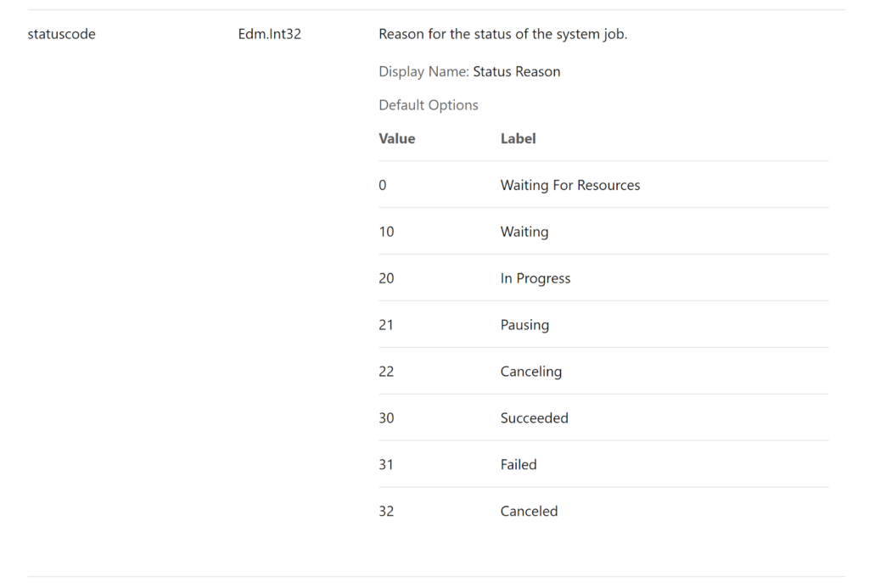The height and width of the screenshot is (588, 869).
Task: Click the value 10 cell
Action: point(386,232)
